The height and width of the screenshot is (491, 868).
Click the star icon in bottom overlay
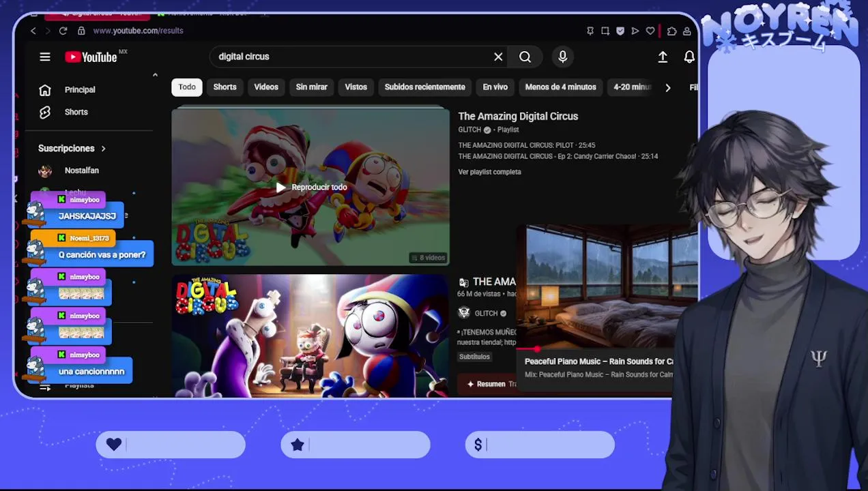click(x=298, y=445)
